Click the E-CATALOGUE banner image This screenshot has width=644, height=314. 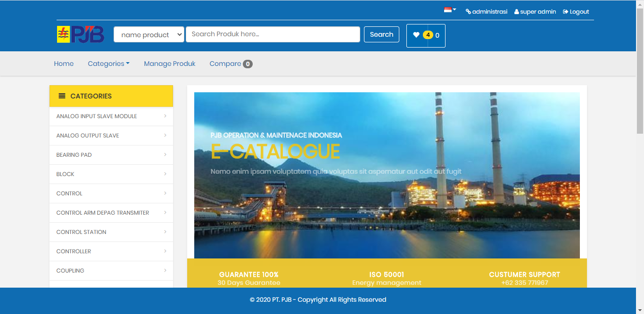[387, 175]
